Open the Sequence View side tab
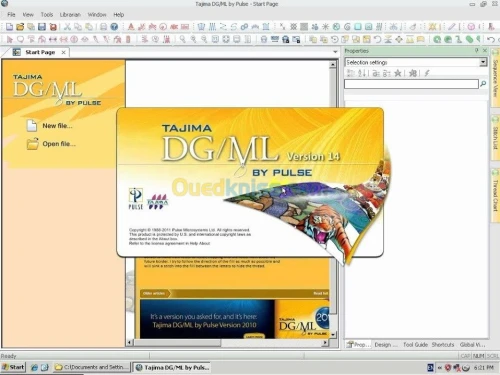This screenshot has width=500, height=375. point(495,77)
